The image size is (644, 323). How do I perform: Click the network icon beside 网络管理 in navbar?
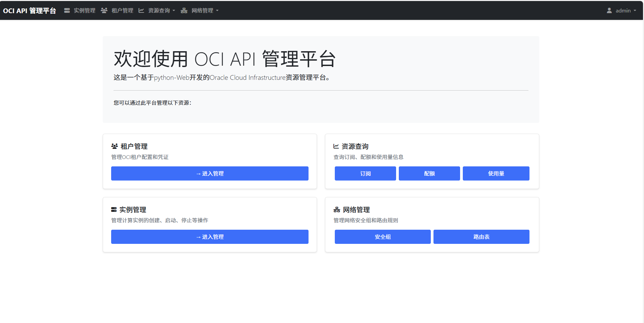pos(184,11)
